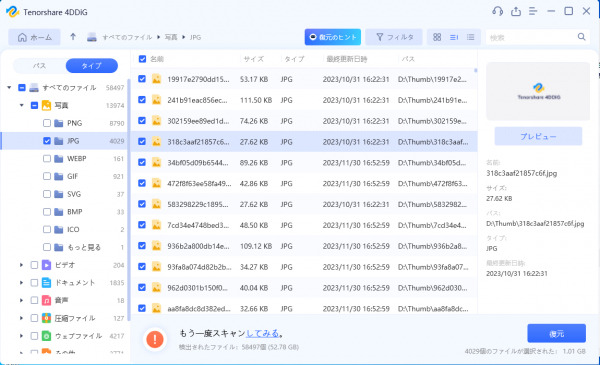Select the タイプ tab
The image size is (600, 365).
click(92, 66)
